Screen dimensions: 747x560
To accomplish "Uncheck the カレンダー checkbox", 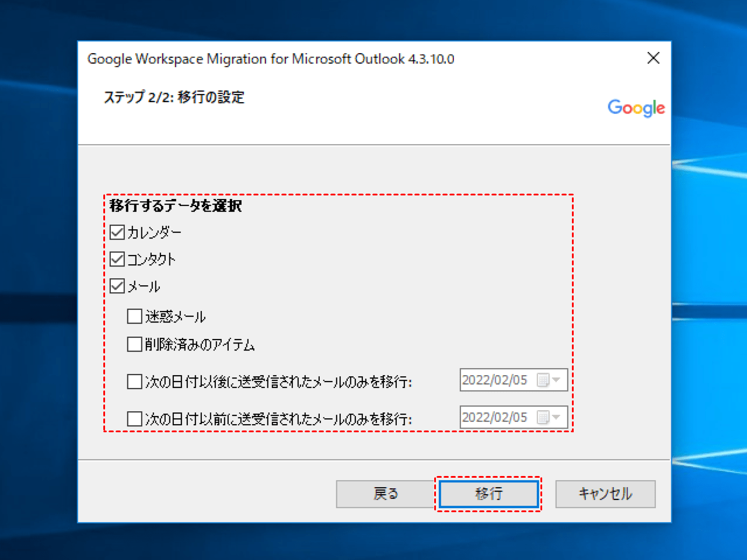I will 117,232.
